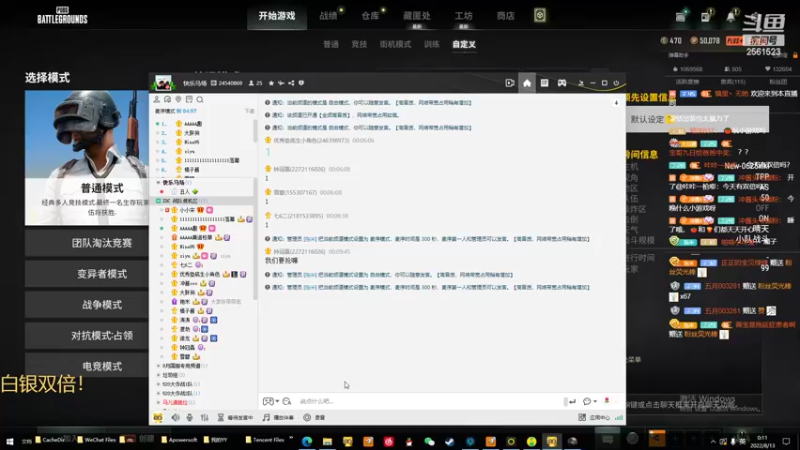
Task: Select the 普通模式 mode card
Action: [x=87, y=158]
